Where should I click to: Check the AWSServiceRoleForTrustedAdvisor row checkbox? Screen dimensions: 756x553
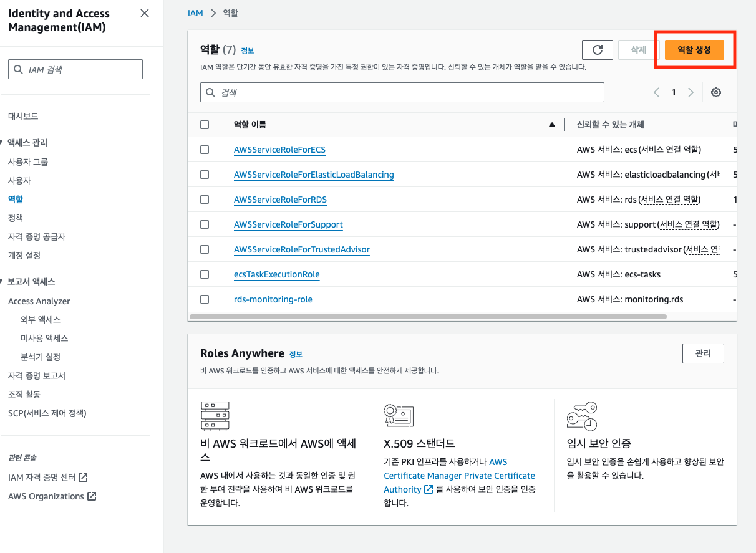205,249
